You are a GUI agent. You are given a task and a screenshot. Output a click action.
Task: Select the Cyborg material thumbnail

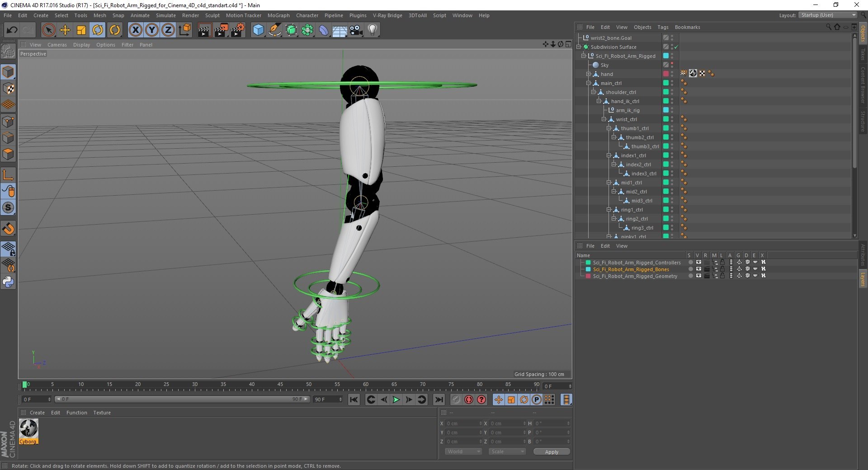(x=28, y=432)
